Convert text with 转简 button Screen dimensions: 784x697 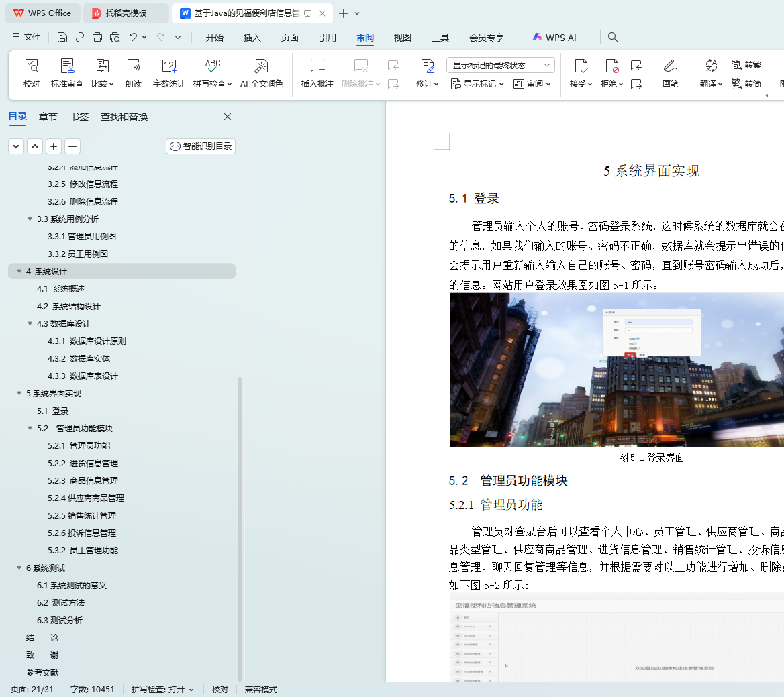pos(746,83)
